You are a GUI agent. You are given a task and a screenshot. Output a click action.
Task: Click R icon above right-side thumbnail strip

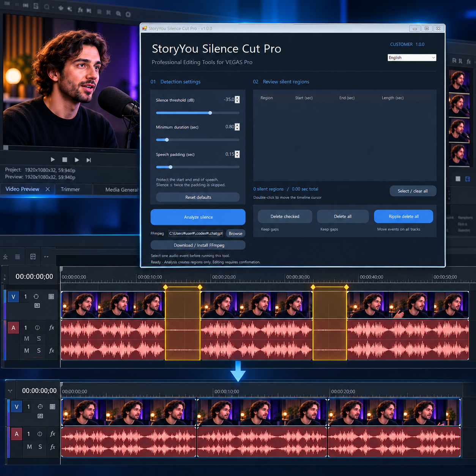(x=454, y=61)
